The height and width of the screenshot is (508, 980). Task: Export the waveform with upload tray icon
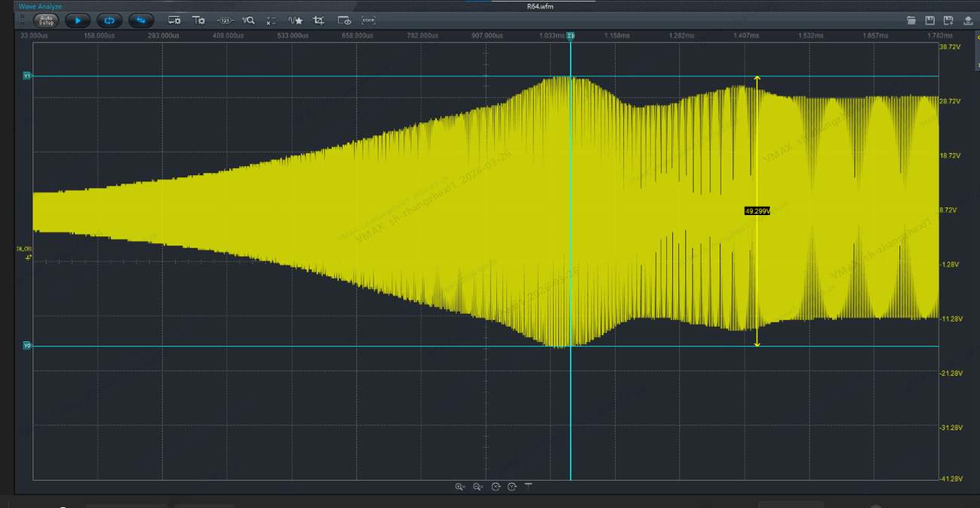969,20
